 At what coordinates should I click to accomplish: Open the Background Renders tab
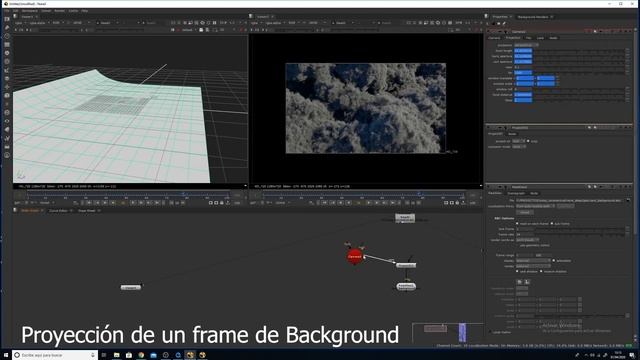tap(533, 17)
